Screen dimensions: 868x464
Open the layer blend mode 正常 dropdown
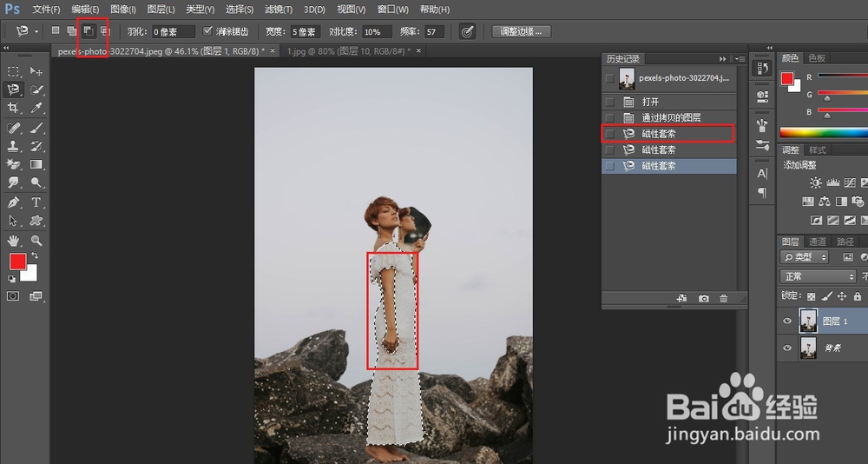(819, 276)
